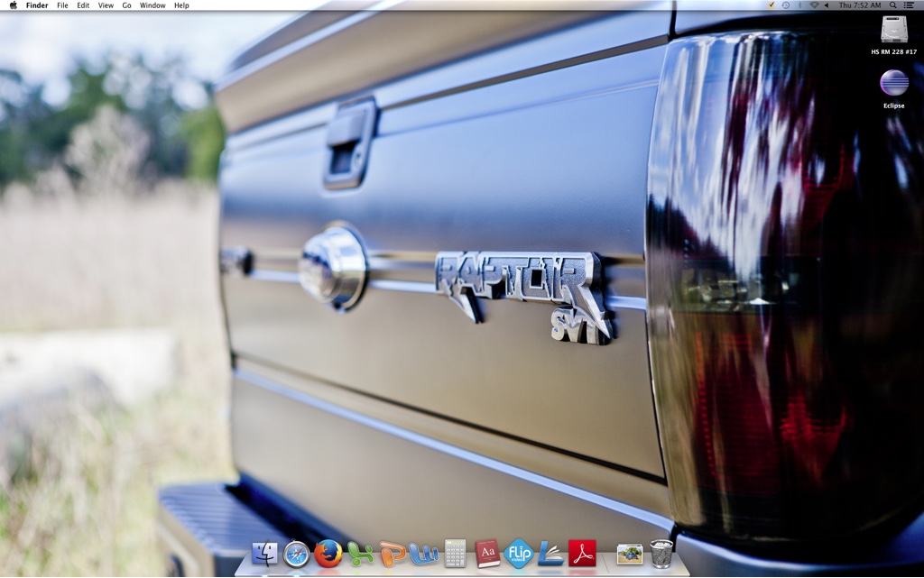
Task: Open the Trash in the Dock
Action: [x=661, y=554]
